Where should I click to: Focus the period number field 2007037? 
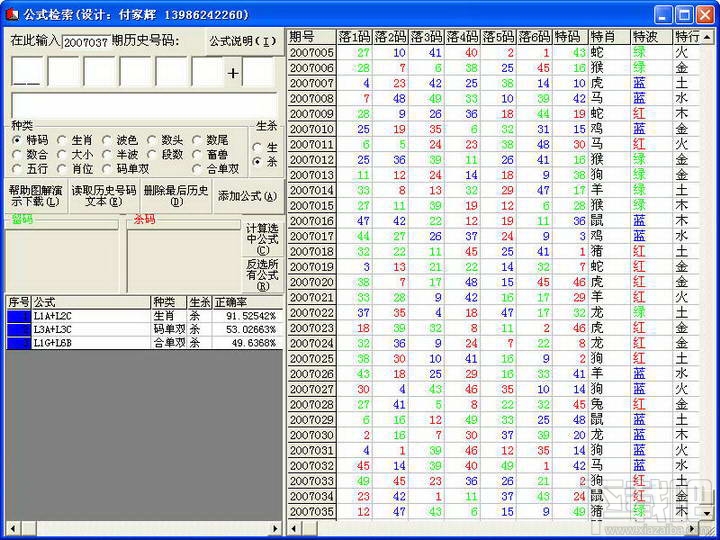coord(86,42)
